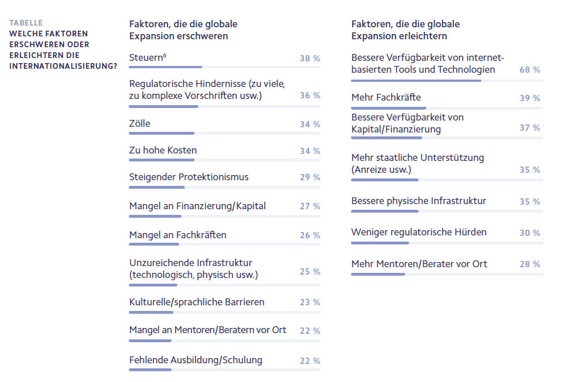Click "Kulturelle/sprachliche Barrieren" label

pyautogui.click(x=197, y=302)
